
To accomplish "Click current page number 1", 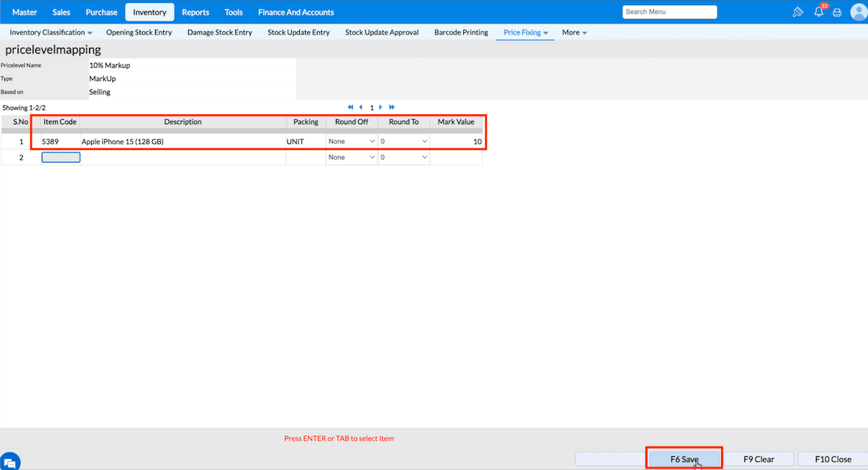I will [371, 107].
